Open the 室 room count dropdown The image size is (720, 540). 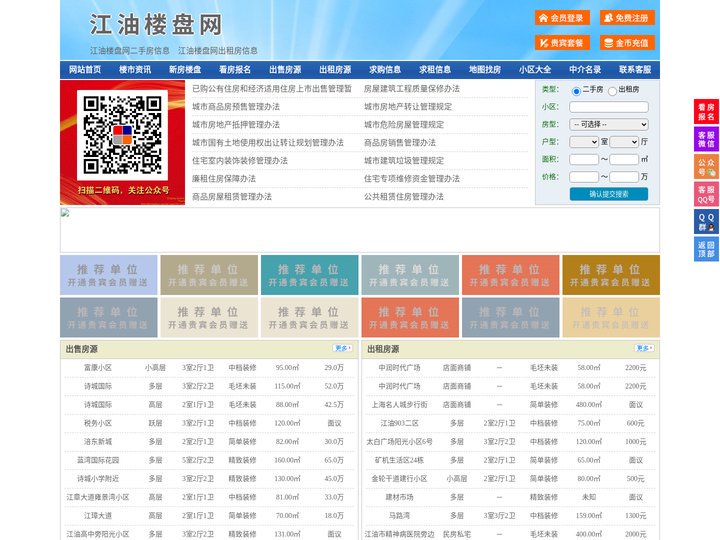point(584,142)
